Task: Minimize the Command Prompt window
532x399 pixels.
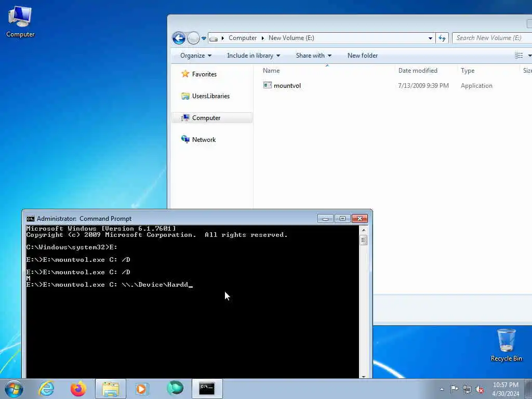Action: (325, 219)
